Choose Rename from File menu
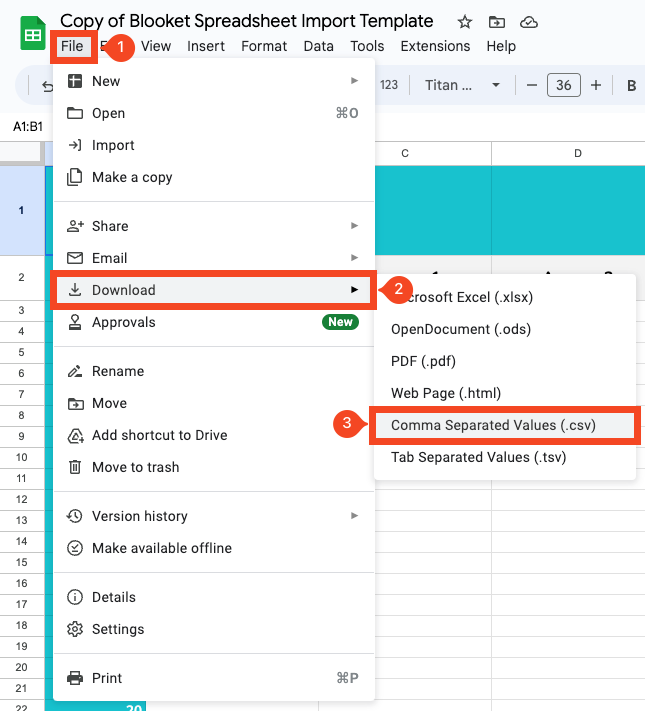645x711 pixels. pos(214,371)
